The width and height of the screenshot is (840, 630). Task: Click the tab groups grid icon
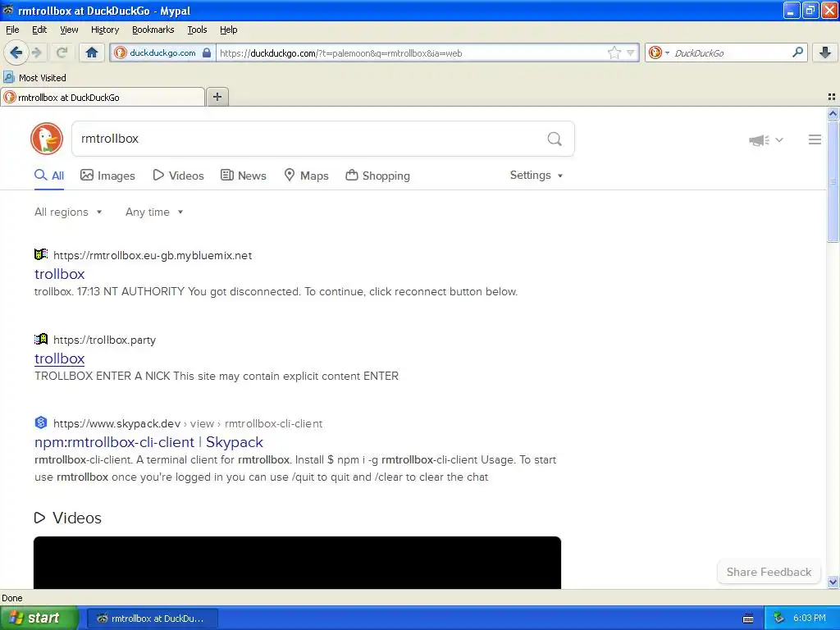(x=832, y=97)
